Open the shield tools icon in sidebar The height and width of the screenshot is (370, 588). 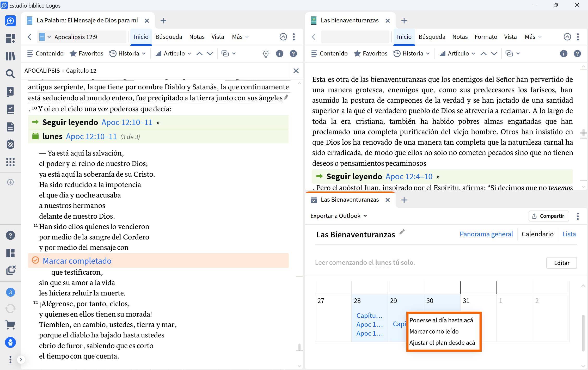click(10, 144)
